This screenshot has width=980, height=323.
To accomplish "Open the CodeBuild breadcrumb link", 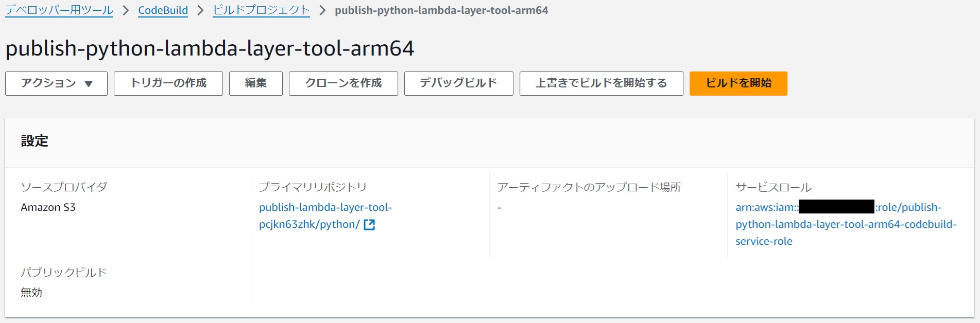I will point(163,10).
